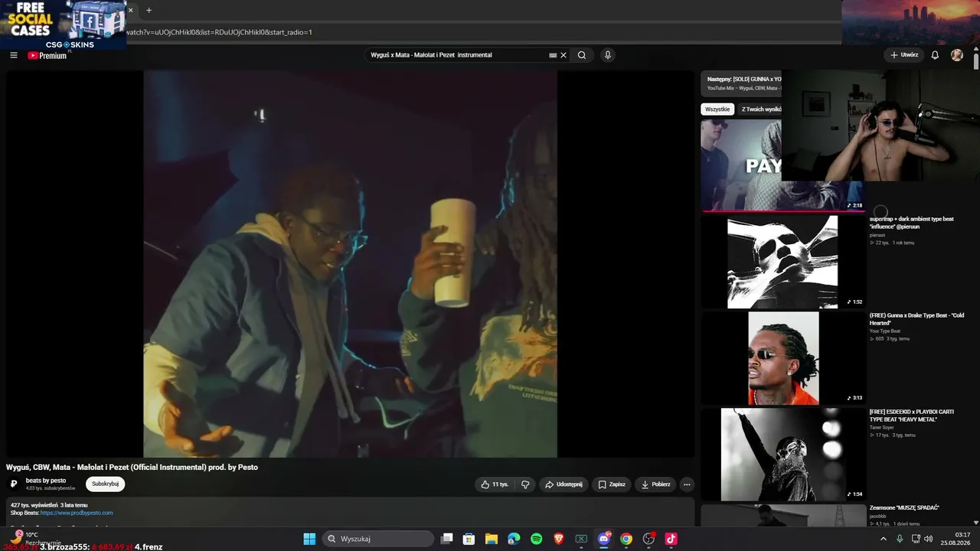This screenshot has height=551, width=980.
Task: Open OBS Studio from the taskbar
Action: (x=648, y=539)
